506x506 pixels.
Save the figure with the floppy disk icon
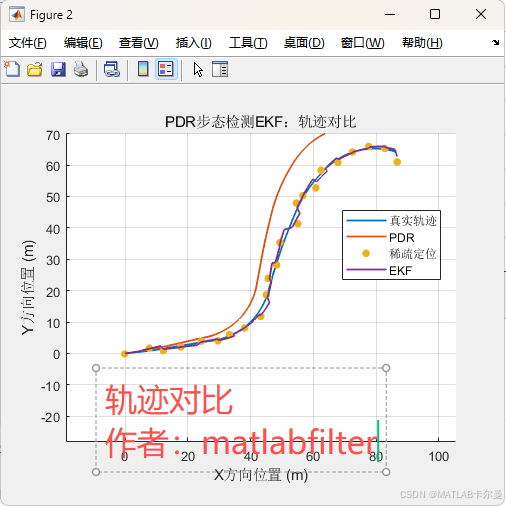click(x=58, y=69)
